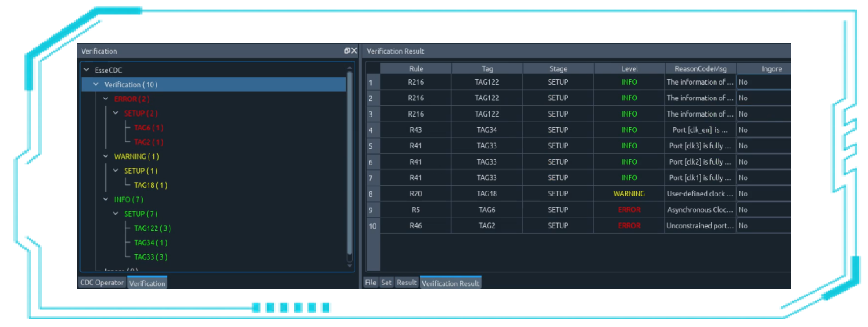Viewport: 868px width, 327px height.
Task: Collapse the ERROR (2) tree group
Action: (106, 99)
